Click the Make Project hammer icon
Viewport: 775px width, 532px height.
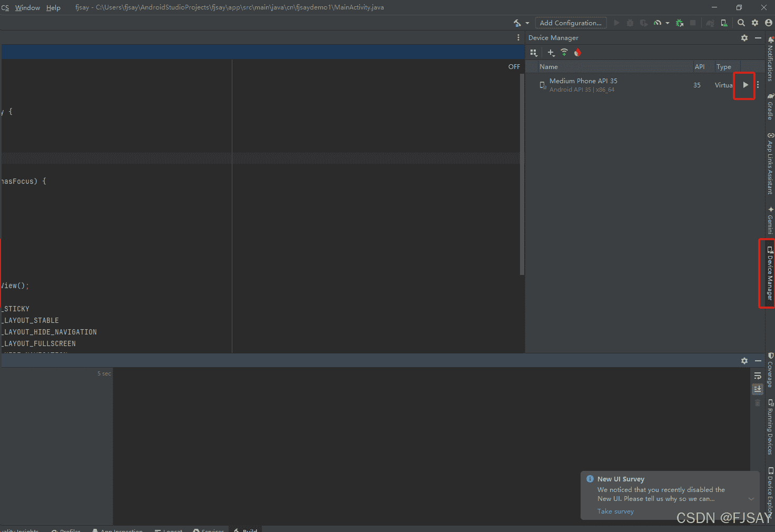point(517,23)
